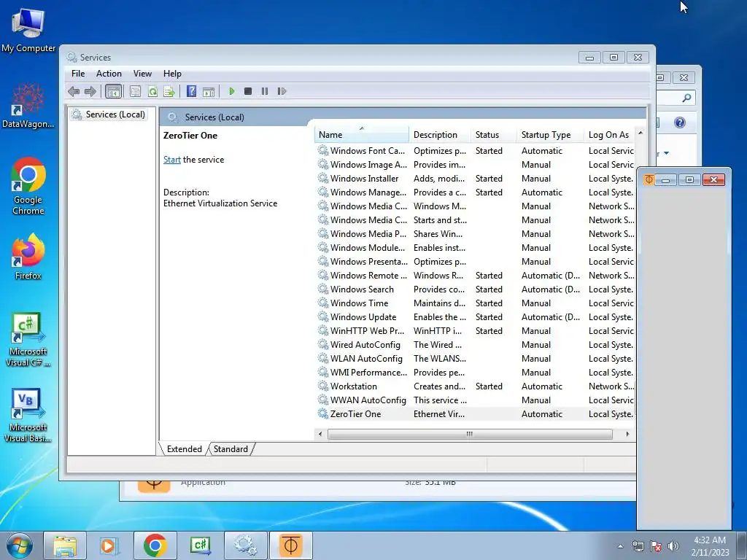Click the taskbar clock showing 4:32 AM
This screenshot has height=560, width=747.
point(710,546)
